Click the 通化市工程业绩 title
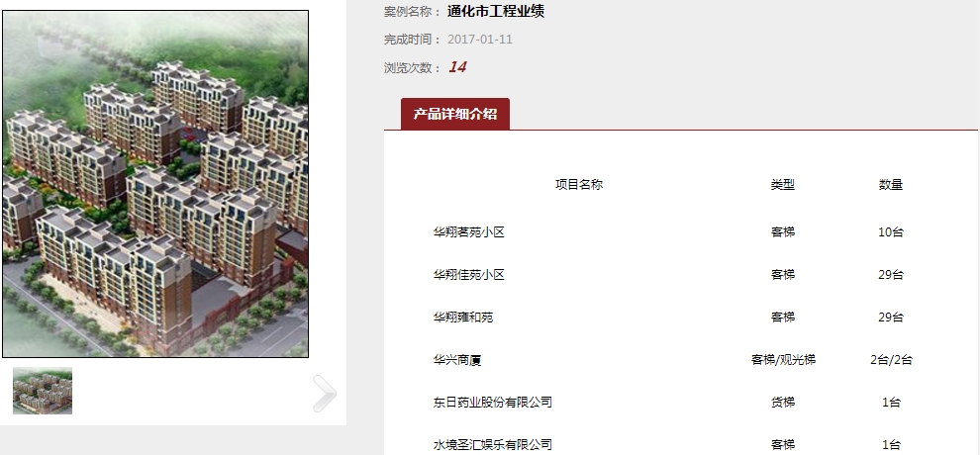 [496, 11]
